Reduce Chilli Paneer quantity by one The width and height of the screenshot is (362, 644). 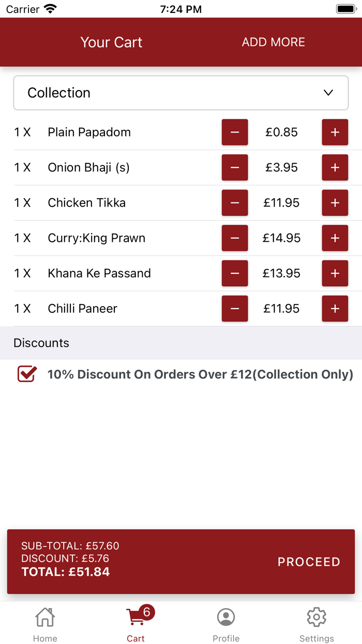click(x=235, y=309)
